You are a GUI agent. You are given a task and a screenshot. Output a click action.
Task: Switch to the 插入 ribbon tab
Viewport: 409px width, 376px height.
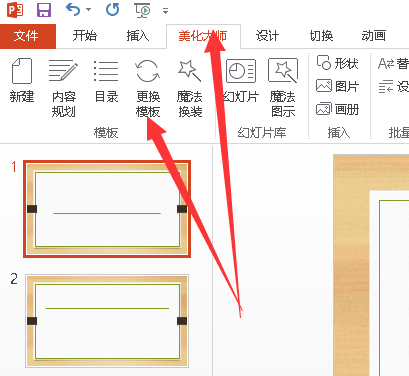[138, 36]
